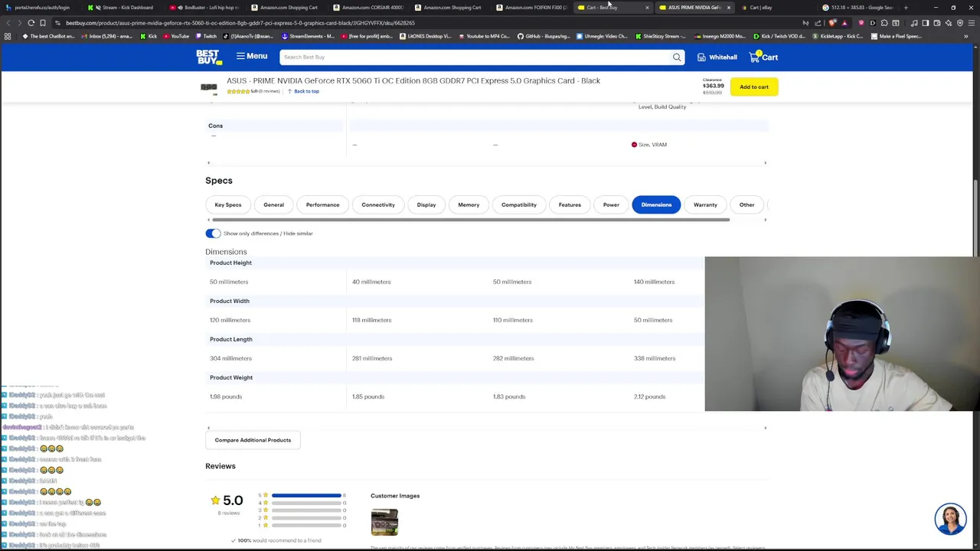Filter reviews by the 4 star bar
980x551 pixels.
click(x=306, y=504)
